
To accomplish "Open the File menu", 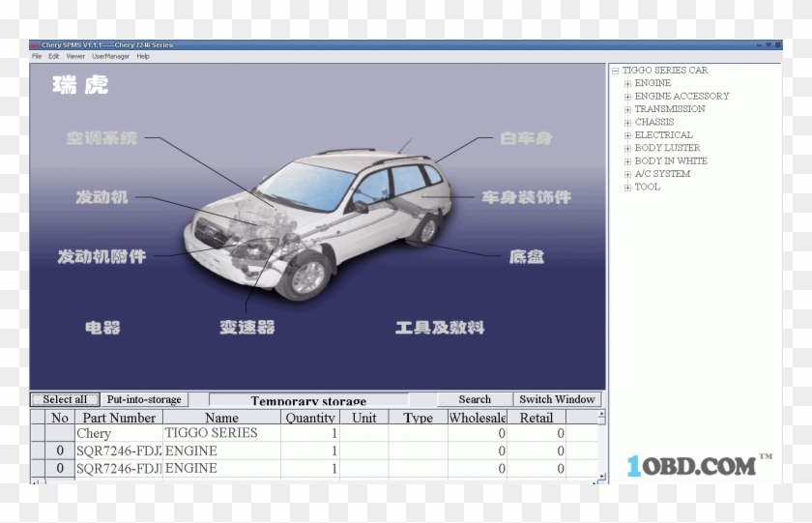I will pyautogui.click(x=37, y=56).
